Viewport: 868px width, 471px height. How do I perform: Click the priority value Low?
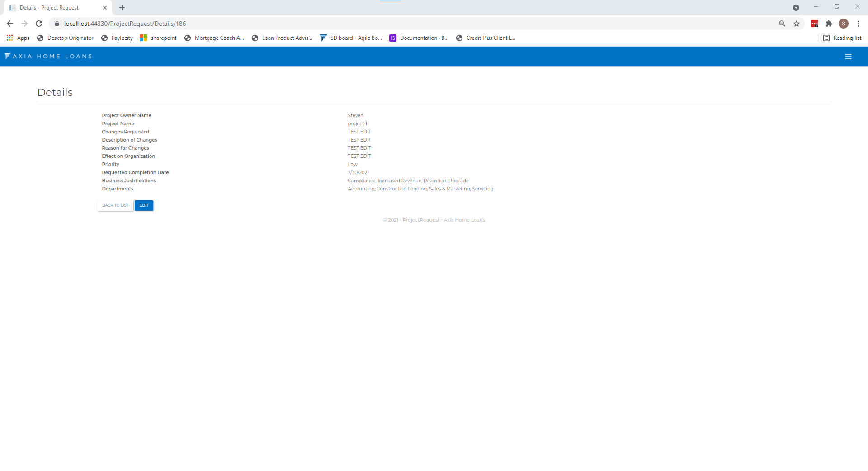tap(353, 165)
